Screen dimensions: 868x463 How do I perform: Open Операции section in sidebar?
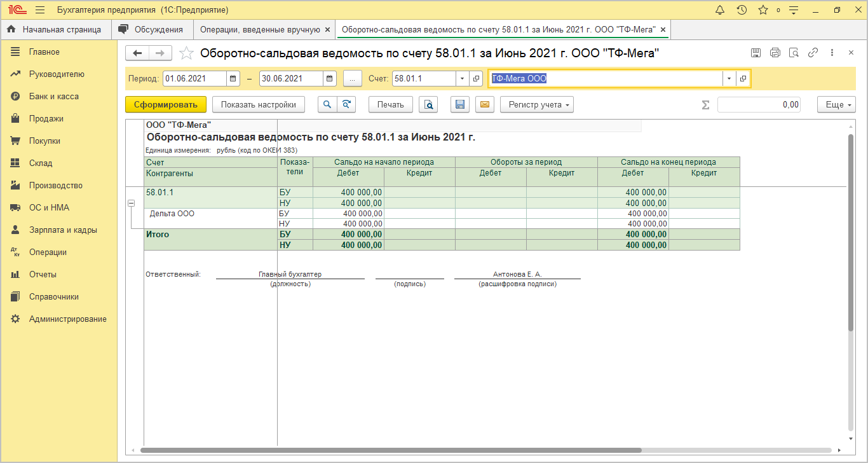pos(58,252)
